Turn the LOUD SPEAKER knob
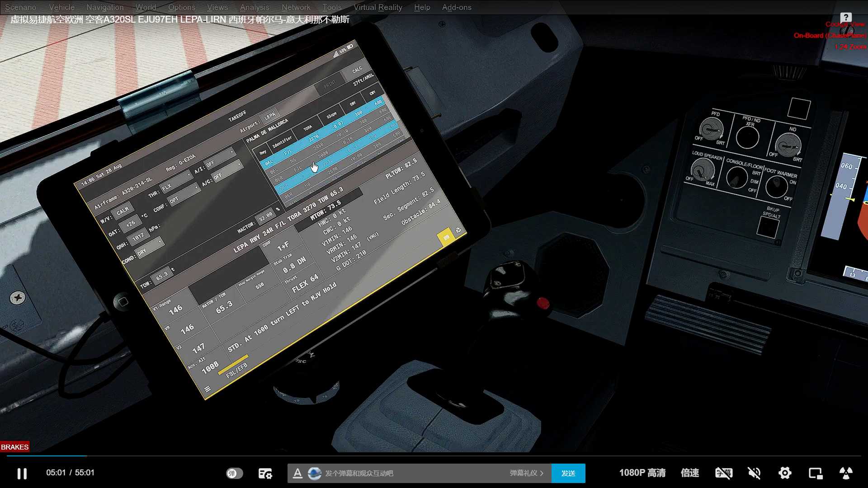This screenshot has width=868, height=488. click(x=702, y=169)
